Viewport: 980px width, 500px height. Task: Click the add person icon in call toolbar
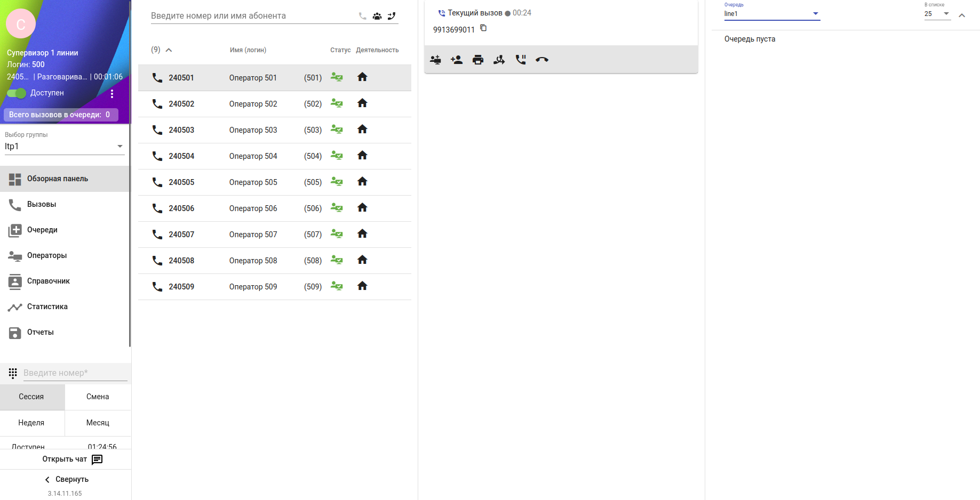pos(457,60)
